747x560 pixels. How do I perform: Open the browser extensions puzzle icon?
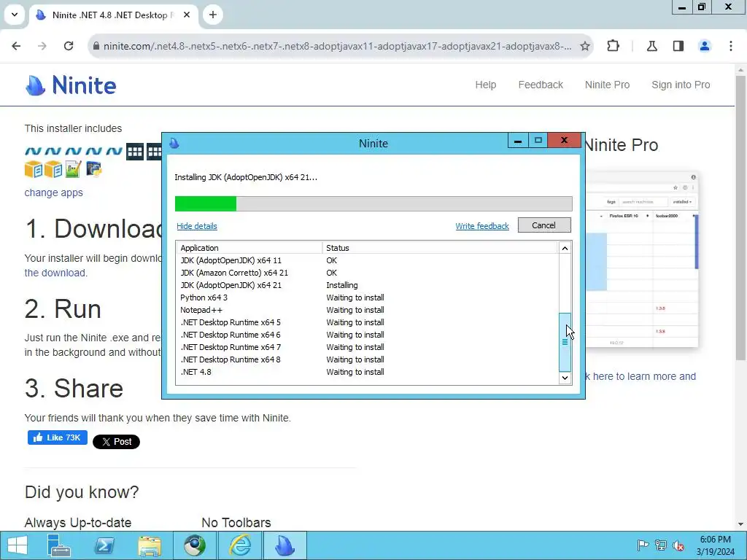tap(613, 46)
